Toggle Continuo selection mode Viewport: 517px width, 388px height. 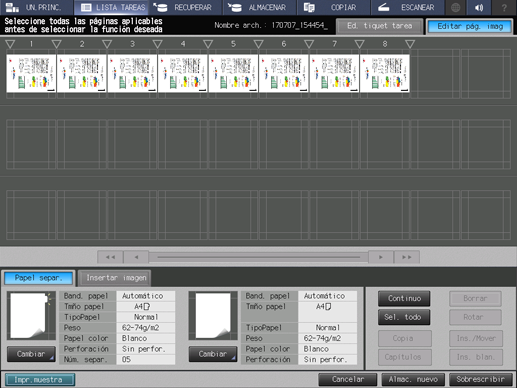[x=404, y=298]
